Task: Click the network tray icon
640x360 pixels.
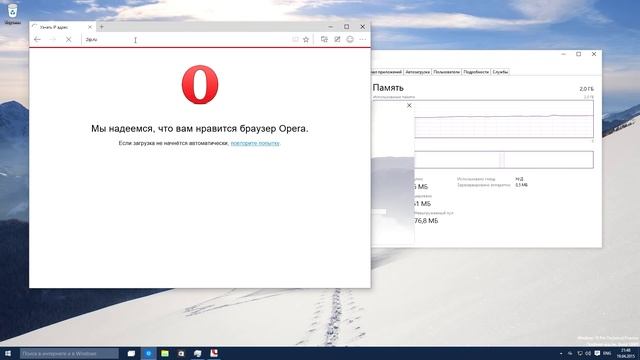Action: [x=580, y=353]
